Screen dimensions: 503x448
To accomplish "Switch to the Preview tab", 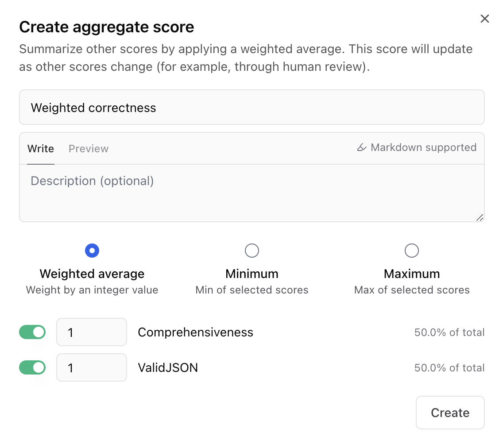I will click(x=88, y=148).
